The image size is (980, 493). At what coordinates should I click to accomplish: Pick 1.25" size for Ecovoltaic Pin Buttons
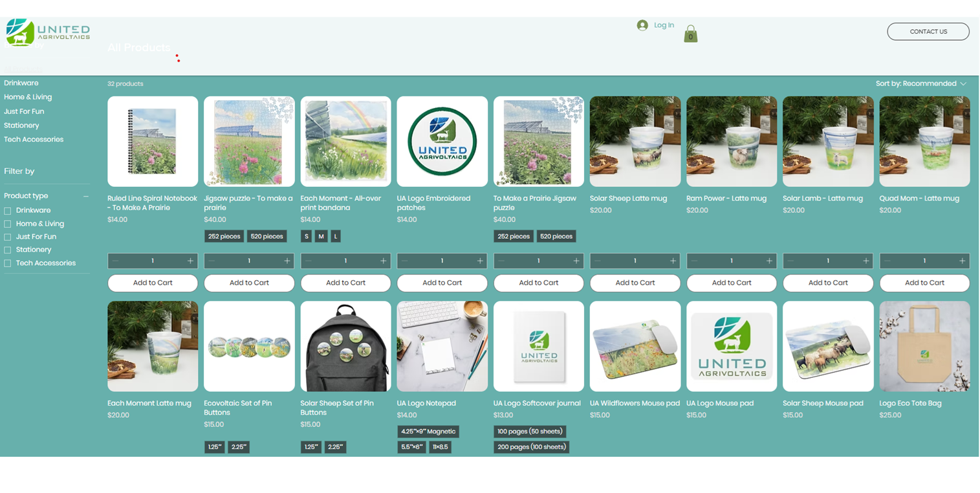click(215, 447)
